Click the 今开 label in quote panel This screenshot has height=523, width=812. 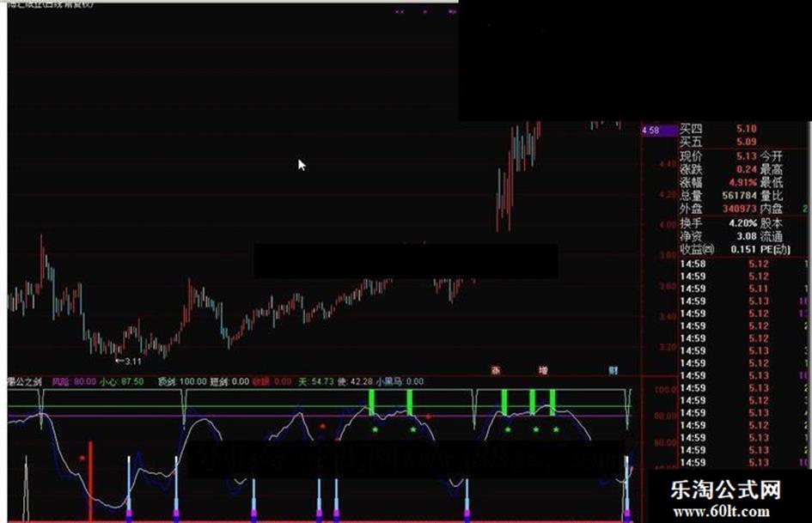click(772, 155)
